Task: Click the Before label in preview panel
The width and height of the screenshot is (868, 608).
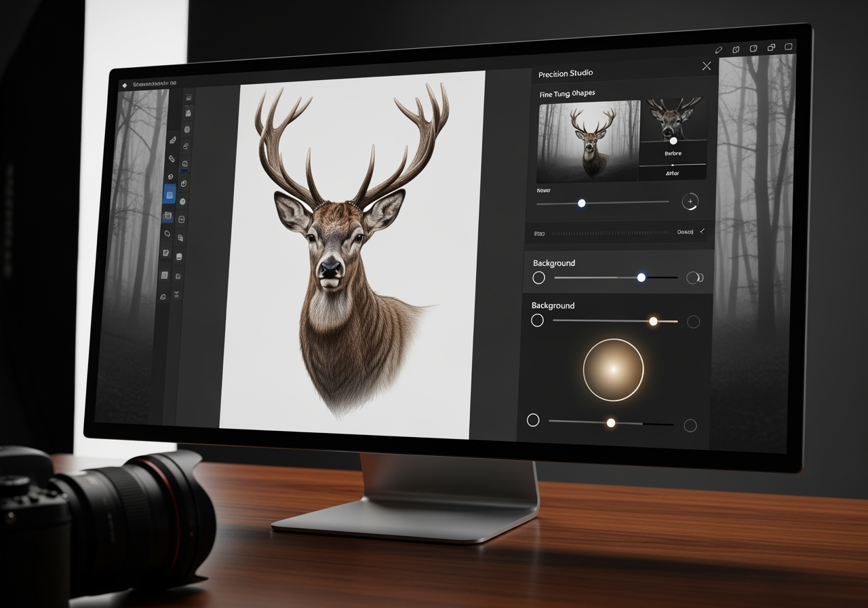Action: [x=673, y=153]
